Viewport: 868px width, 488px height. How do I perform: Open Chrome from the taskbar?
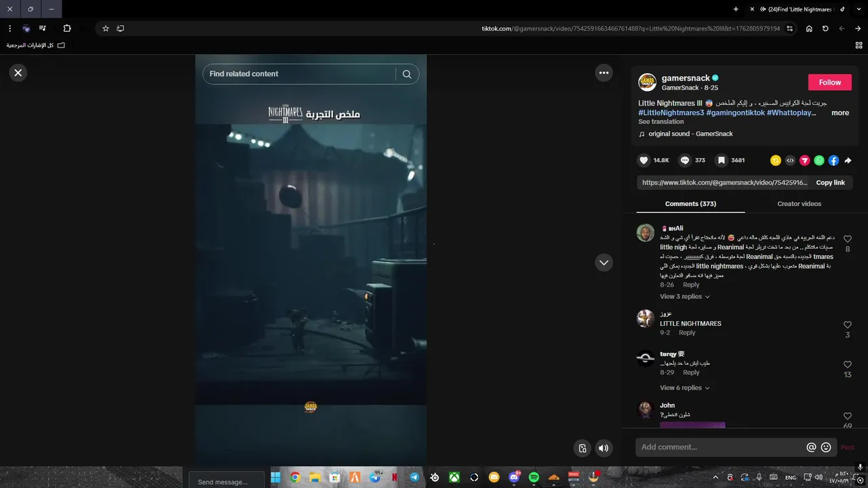(x=295, y=478)
